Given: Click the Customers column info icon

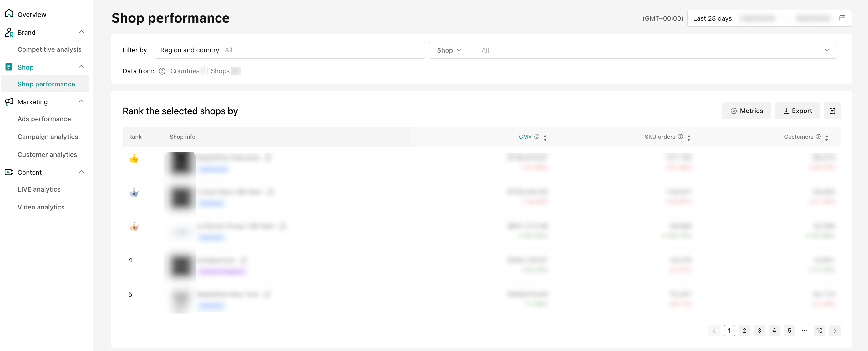Looking at the screenshot, I should tap(818, 137).
